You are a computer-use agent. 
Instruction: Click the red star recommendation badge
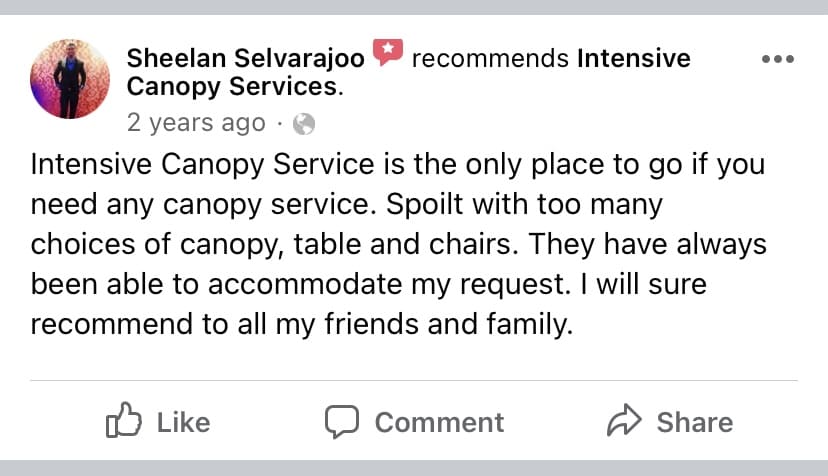[x=387, y=52]
